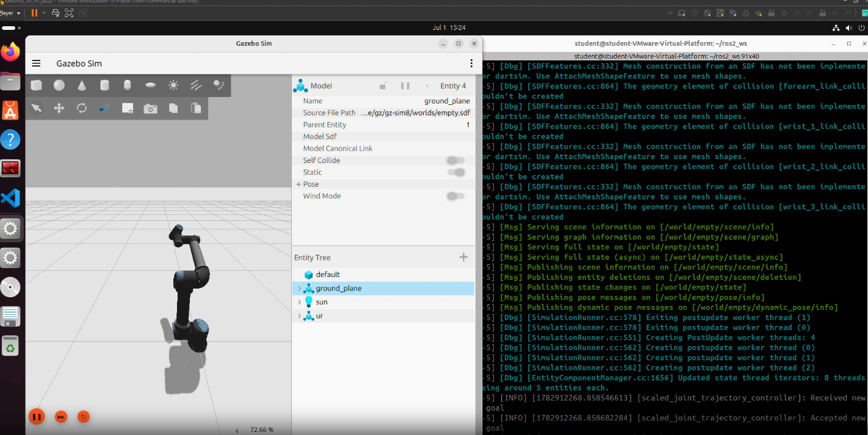Click the paste entity icon
The width and height of the screenshot is (868, 435).
coord(196,108)
